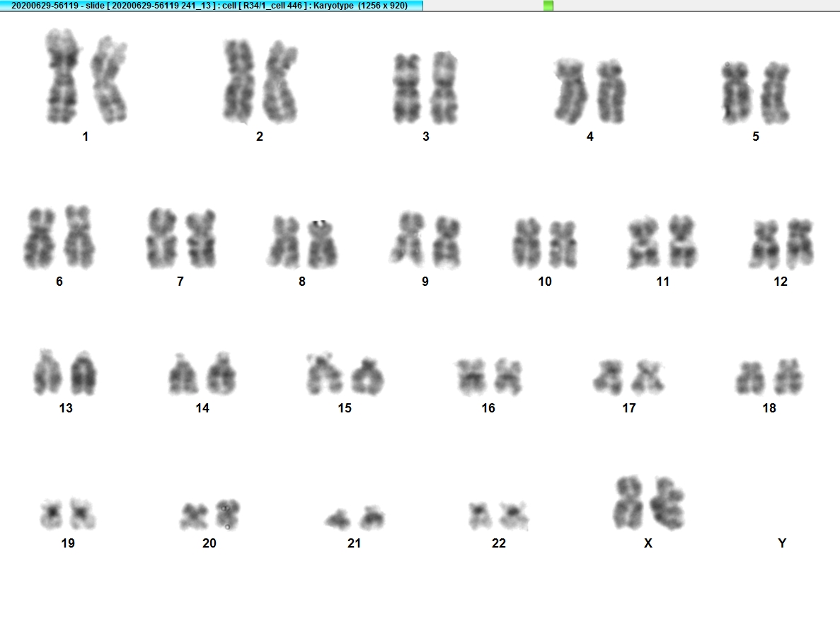Click the label '14' in third row

202,409
